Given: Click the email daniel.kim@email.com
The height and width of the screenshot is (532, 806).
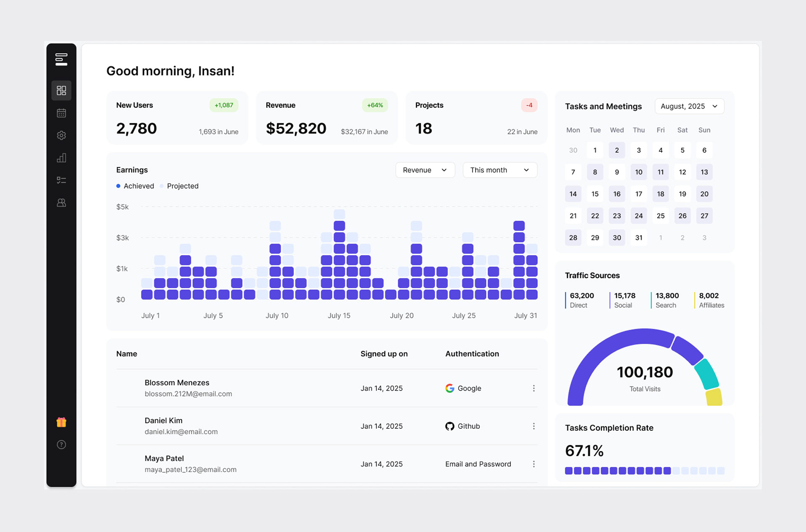Looking at the screenshot, I should [181, 432].
